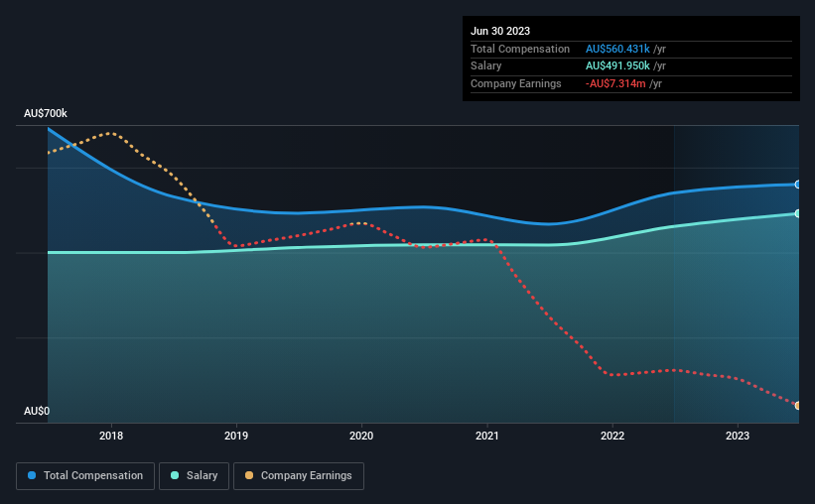Click the orange dot in Company Earnings legend
Screen dimensions: 815x504
pyautogui.click(x=249, y=475)
